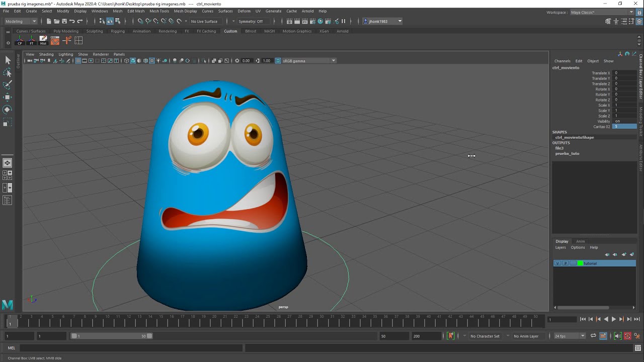
Task: Choose the Paint selection tool
Action: (8, 85)
